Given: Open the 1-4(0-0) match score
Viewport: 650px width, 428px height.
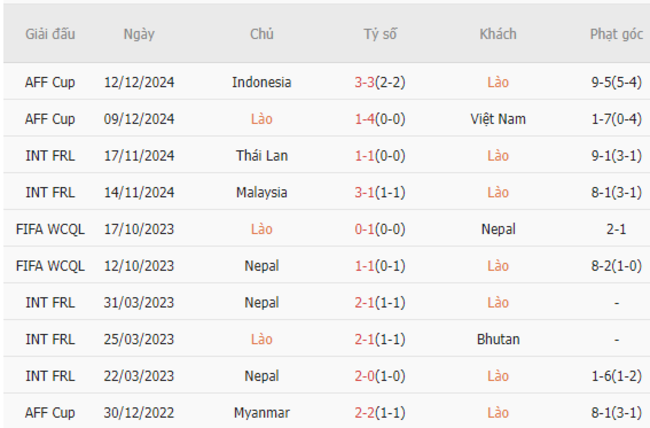Looking at the screenshot, I should click(x=380, y=119).
